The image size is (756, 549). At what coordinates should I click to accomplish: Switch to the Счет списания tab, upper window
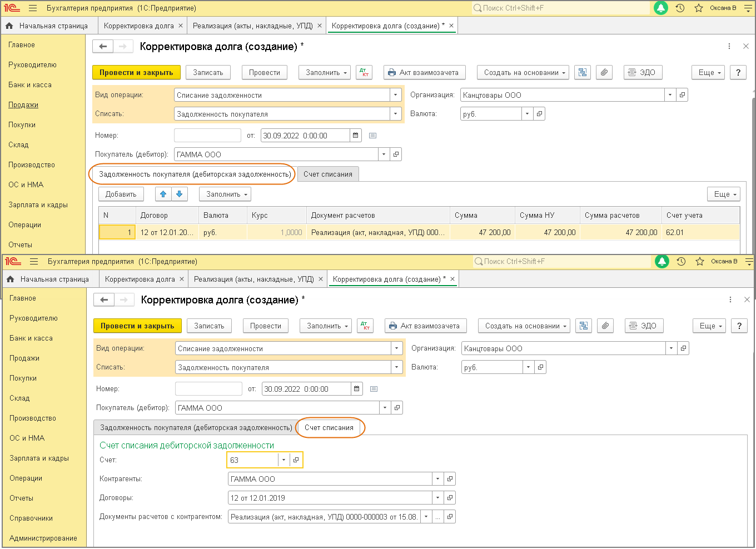pos(328,174)
